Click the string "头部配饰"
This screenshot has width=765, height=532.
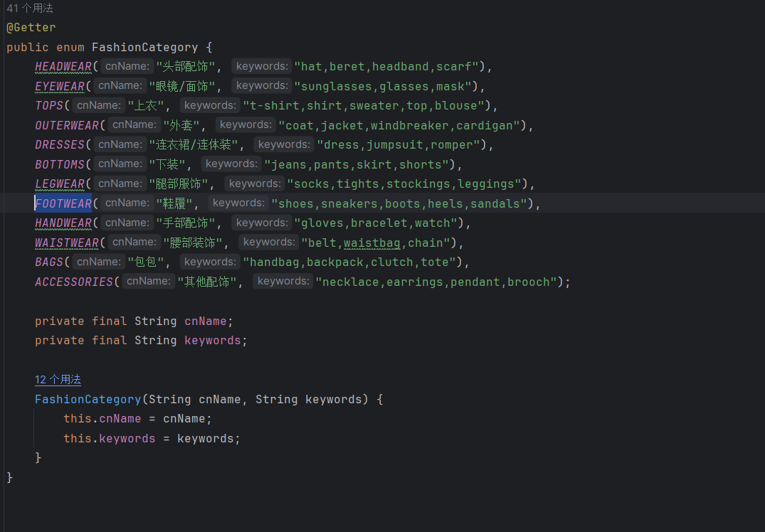tap(186, 67)
